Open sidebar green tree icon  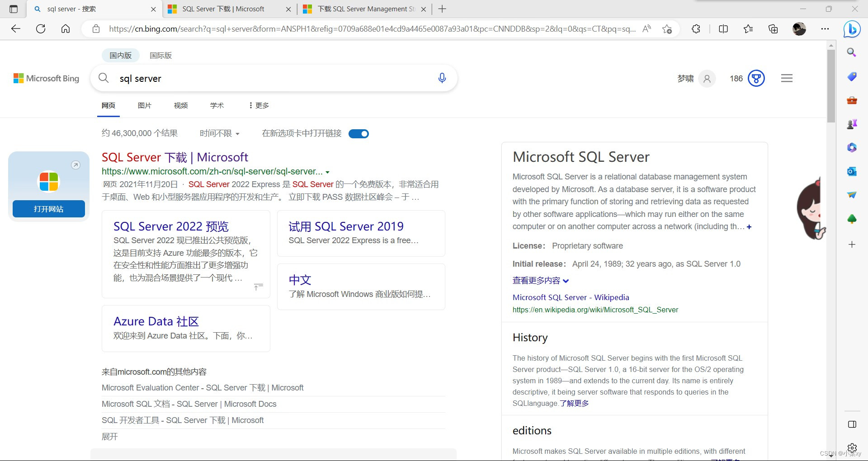click(852, 219)
